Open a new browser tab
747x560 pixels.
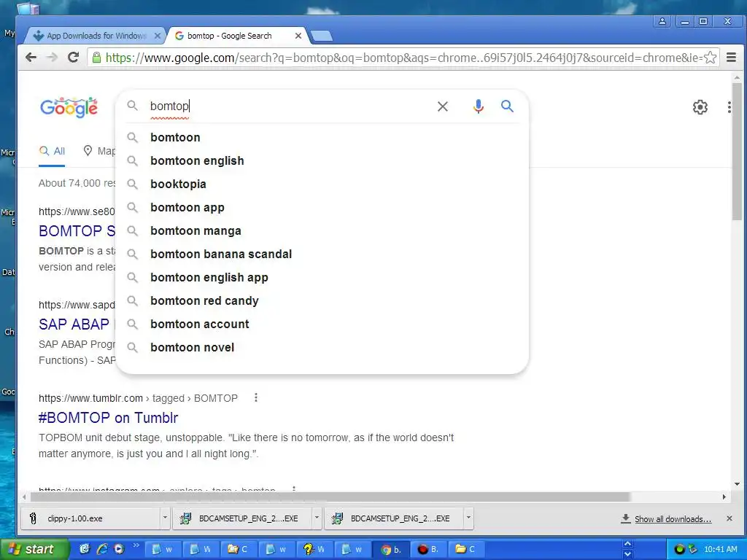(321, 36)
